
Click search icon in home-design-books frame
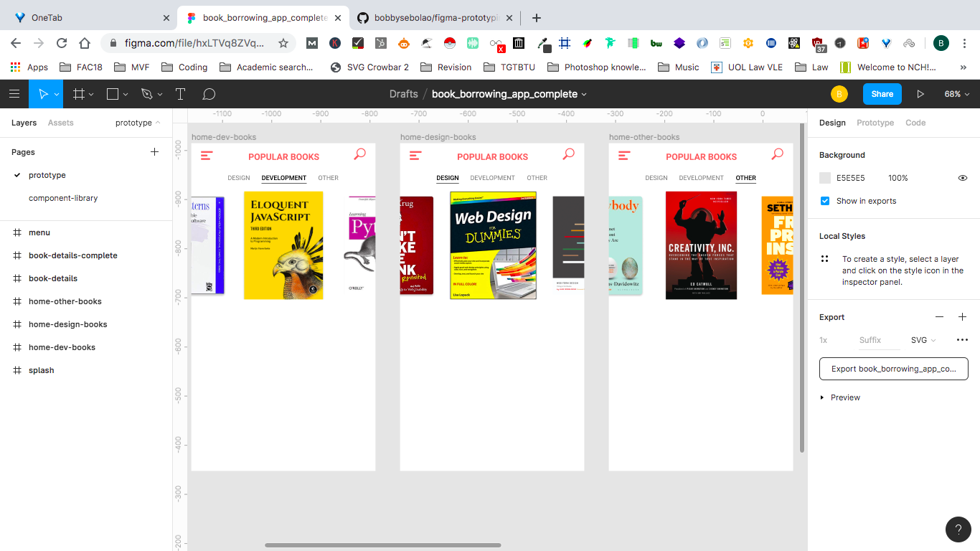pos(569,154)
